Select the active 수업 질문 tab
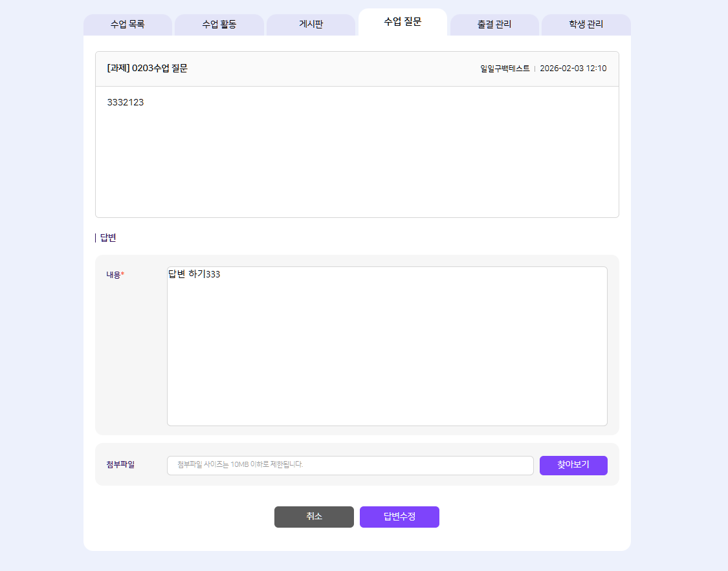Screen dimensions: 728x571 (x=403, y=22)
